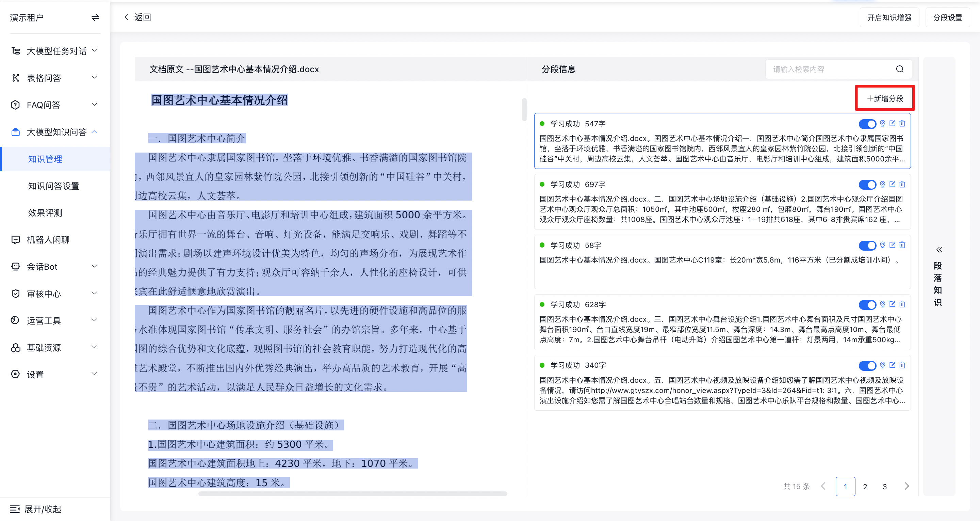
Task: Select current page 1 in pagination
Action: (x=845, y=486)
